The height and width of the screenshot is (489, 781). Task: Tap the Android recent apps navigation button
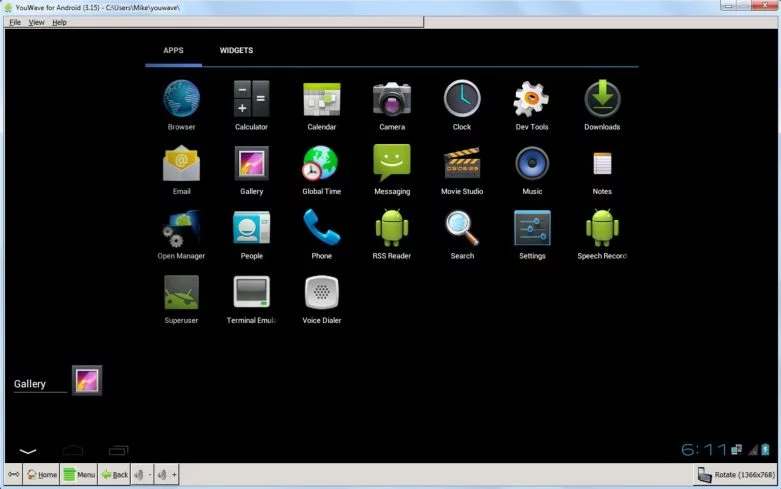tap(119, 450)
